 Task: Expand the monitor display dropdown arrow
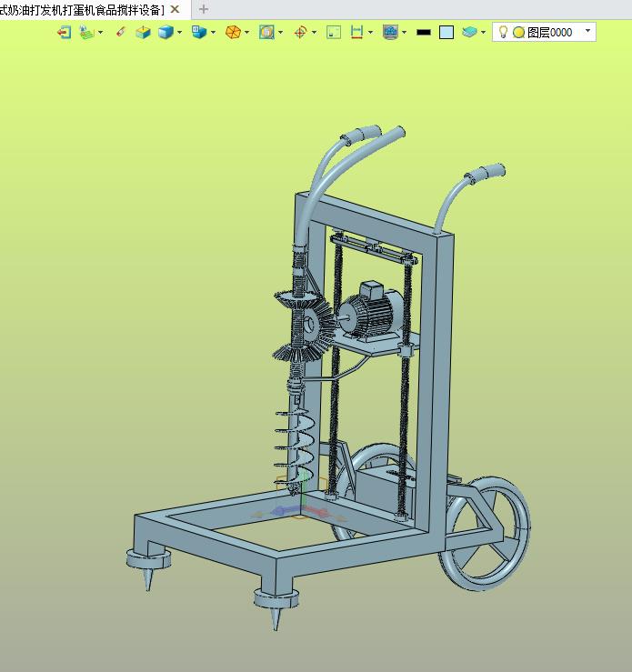pyautogui.click(x=405, y=32)
